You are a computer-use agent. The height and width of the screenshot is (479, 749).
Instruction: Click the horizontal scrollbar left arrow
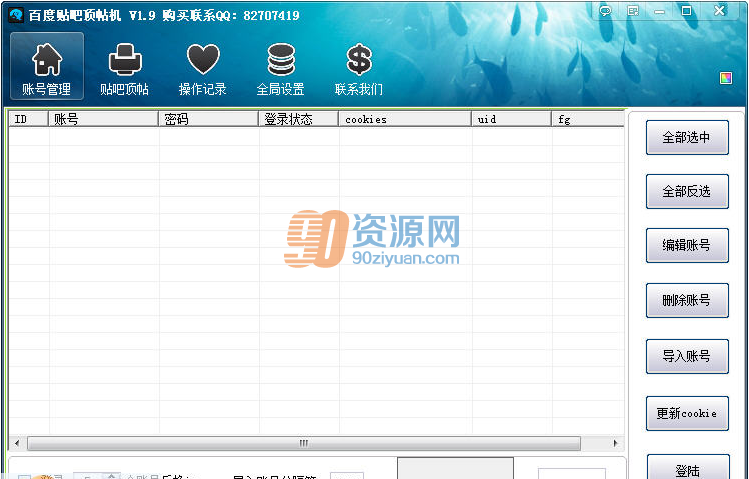[17, 443]
